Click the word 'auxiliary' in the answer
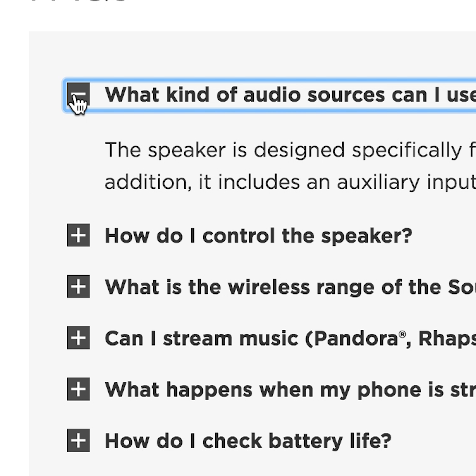Viewport: 476px width, 476px height. pyautogui.click(x=378, y=183)
